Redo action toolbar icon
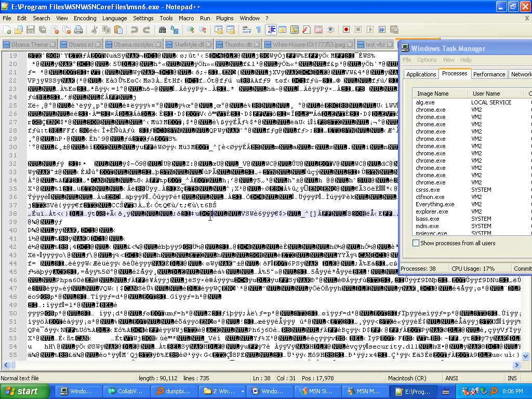The height and width of the screenshot is (399, 532). (146, 30)
